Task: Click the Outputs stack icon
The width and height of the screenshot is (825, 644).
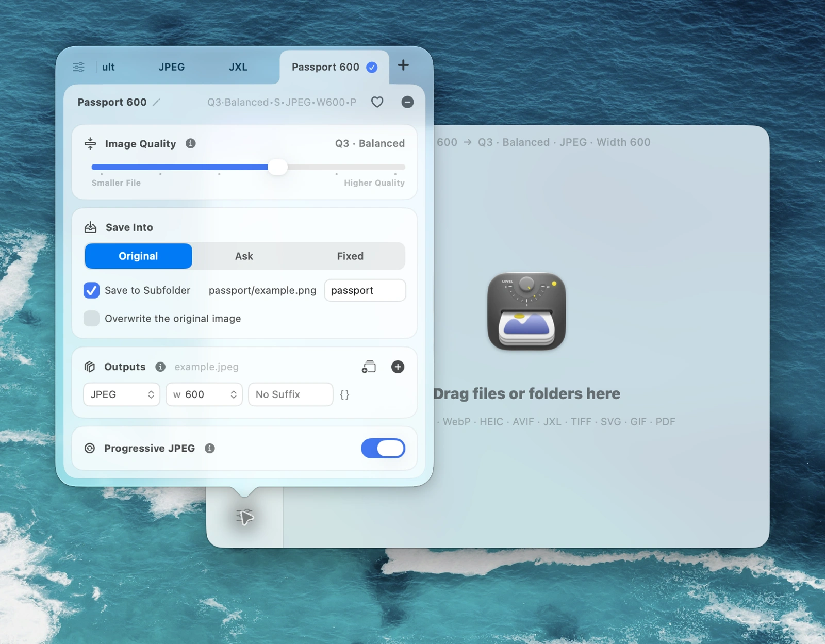Action: tap(90, 367)
